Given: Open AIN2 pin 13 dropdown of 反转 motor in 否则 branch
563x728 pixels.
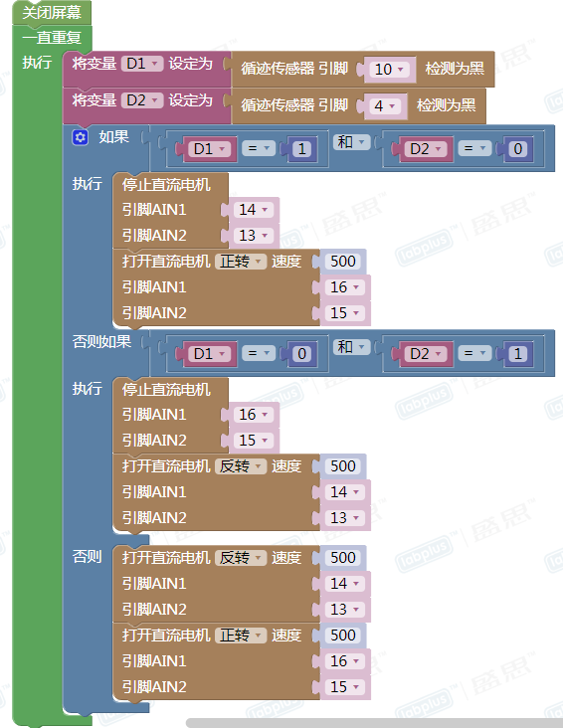Looking at the screenshot, I should coord(345,610).
